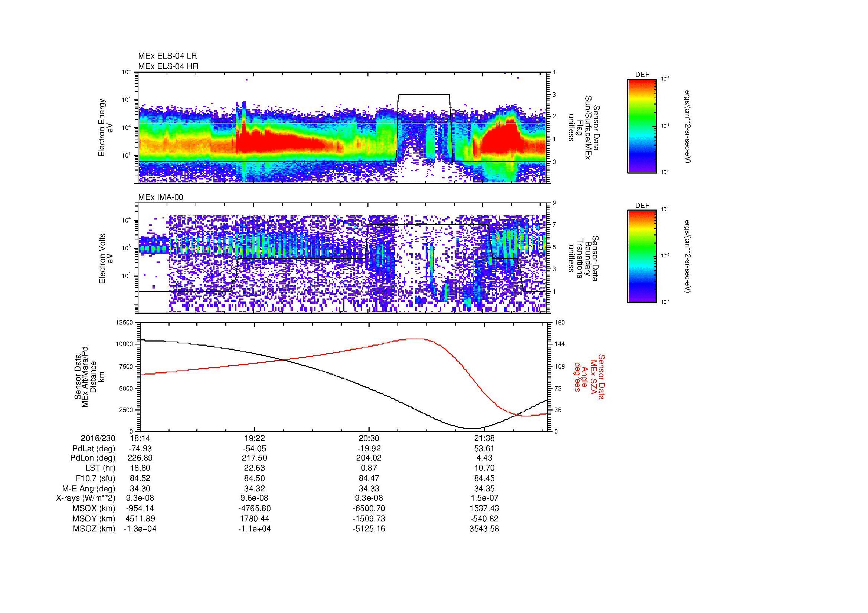This screenshot has height=613, width=868.
Task: Click the '180' SZA axis tick
Action: point(560,323)
